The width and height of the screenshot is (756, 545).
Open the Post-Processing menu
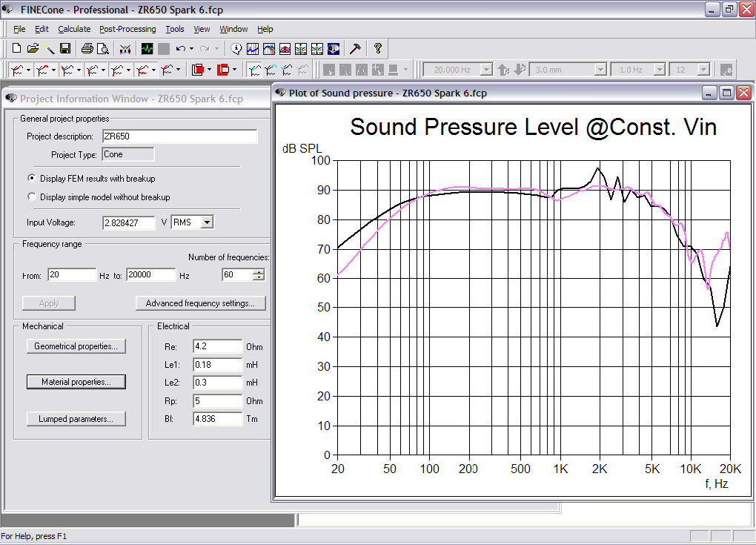point(127,29)
